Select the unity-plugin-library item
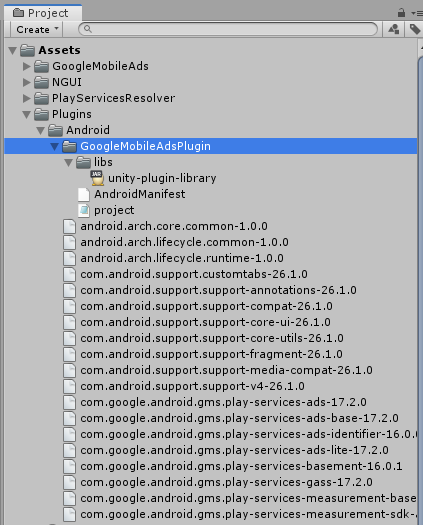The width and height of the screenshot is (423, 525). (x=162, y=178)
